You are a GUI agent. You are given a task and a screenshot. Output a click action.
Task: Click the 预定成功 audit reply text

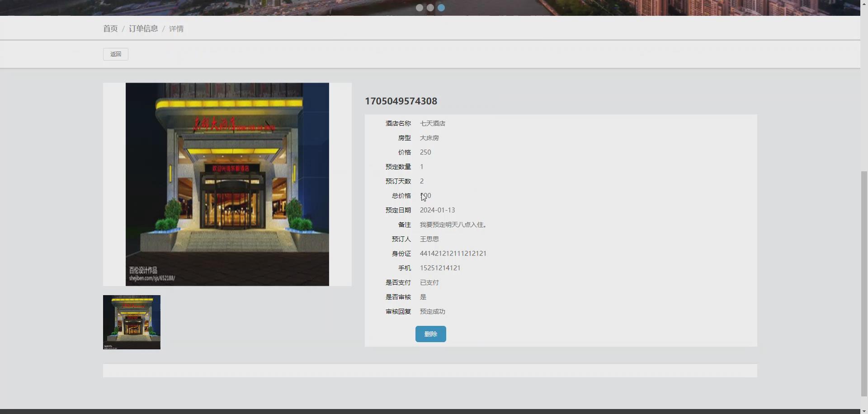(432, 311)
